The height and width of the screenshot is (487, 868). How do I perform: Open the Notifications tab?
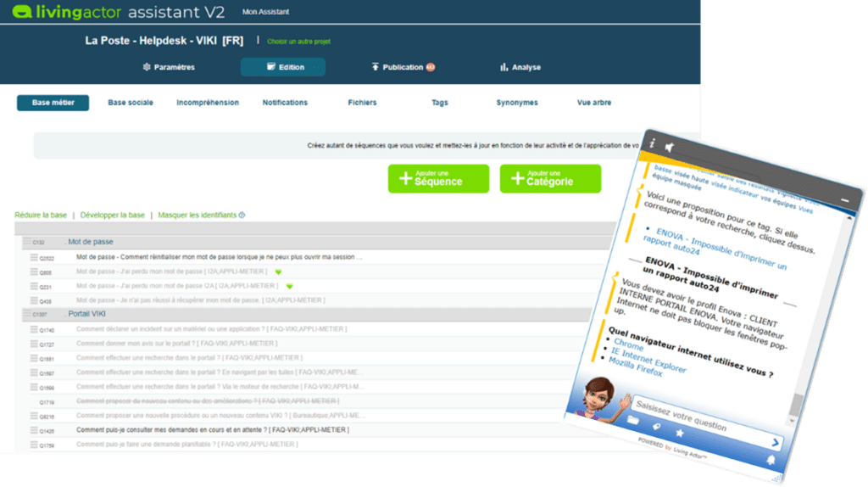[x=285, y=103]
